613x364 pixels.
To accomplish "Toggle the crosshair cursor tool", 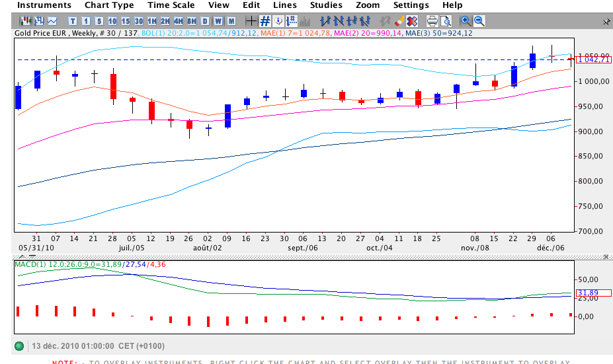I will tap(250, 21).
